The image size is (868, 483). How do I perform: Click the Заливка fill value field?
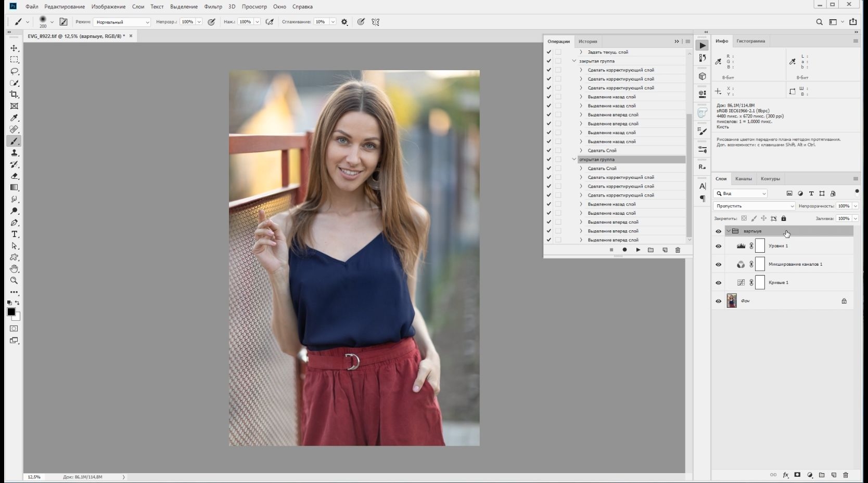point(844,218)
